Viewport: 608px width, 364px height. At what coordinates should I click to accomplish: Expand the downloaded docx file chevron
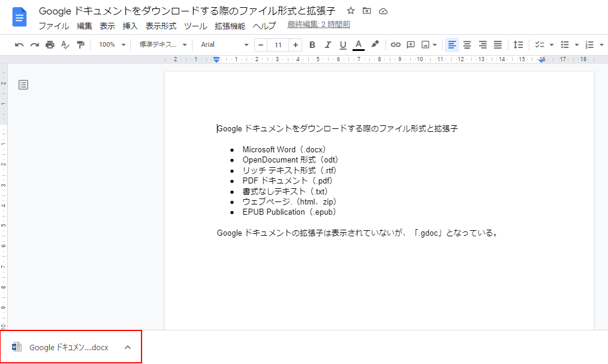(x=127, y=347)
